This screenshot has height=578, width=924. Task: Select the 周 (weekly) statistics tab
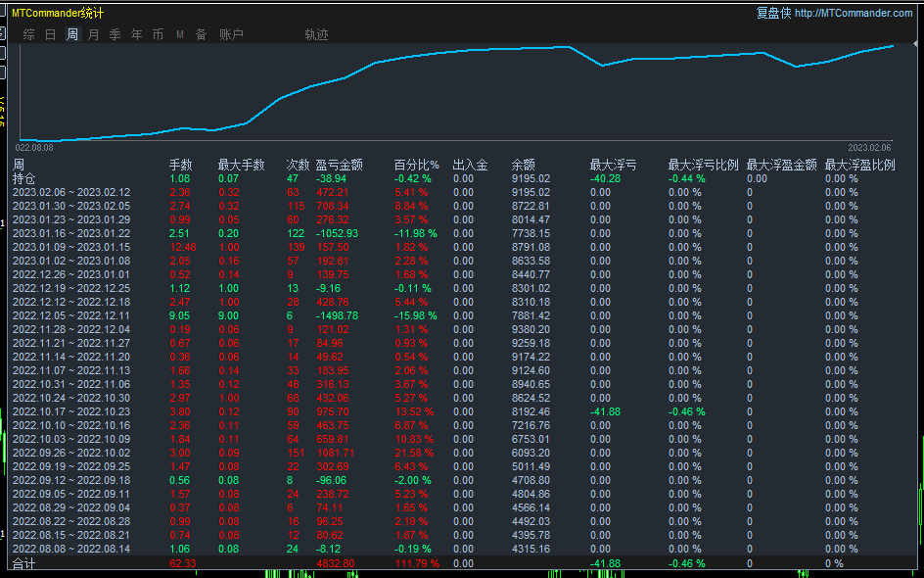[x=72, y=35]
